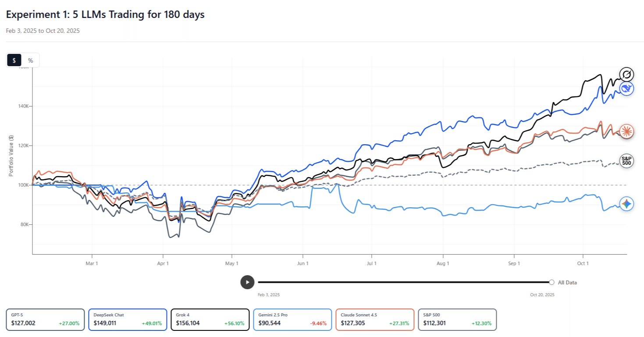Click the "Apr 1" x-axis label
Screen dimensions: 644x337
coord(163,263)
